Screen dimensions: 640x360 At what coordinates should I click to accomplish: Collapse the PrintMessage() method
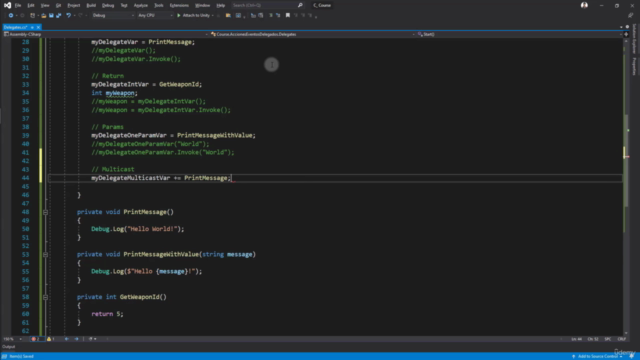click(x=45, y=212)
